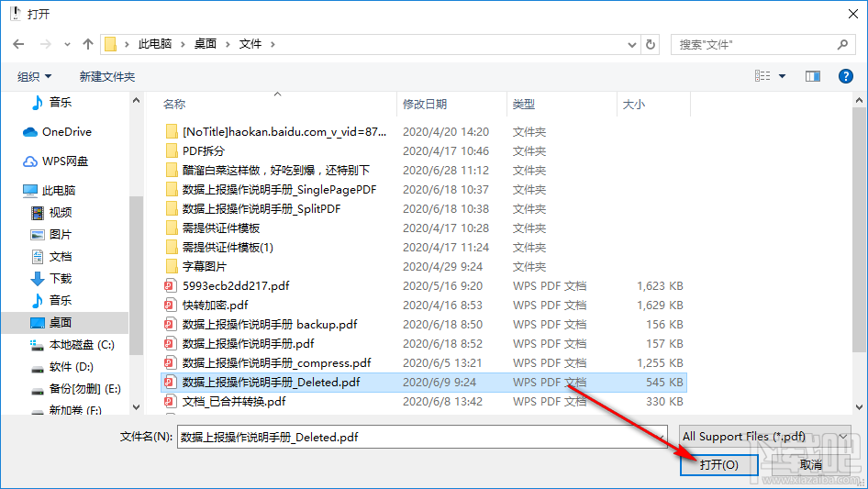Open 软件 (D:) drive

62,367
